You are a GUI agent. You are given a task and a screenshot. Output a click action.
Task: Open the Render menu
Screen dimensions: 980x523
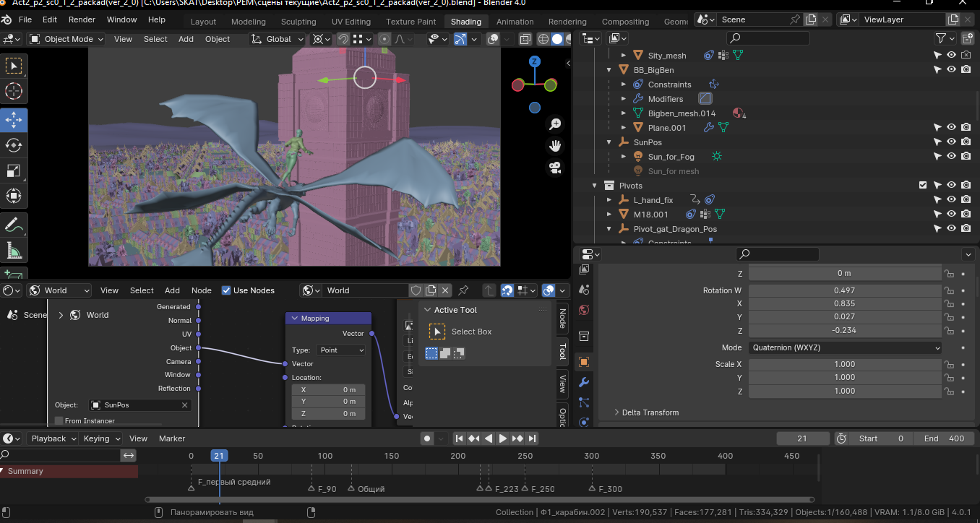click(82, 20)
